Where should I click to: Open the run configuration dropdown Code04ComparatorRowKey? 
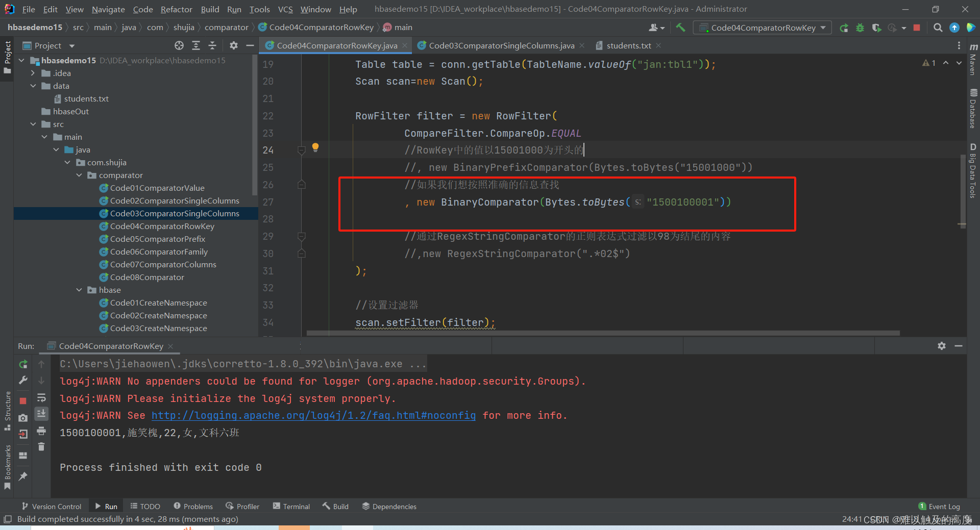(x=763, y=28)
